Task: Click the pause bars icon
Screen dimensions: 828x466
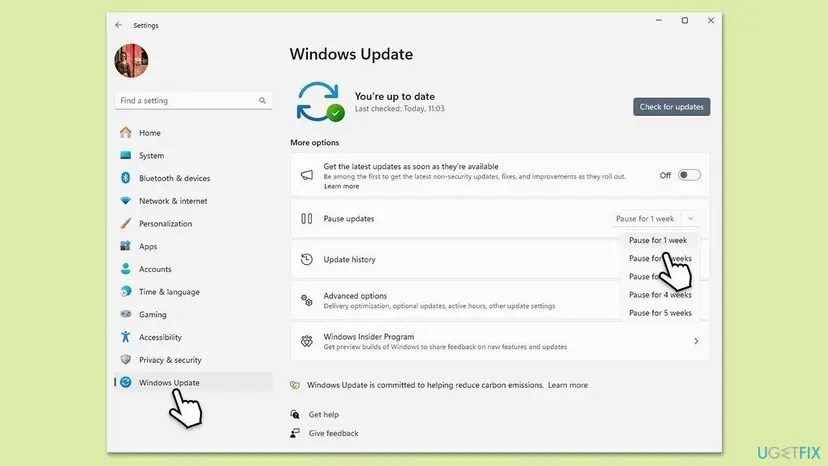Action: 307,219
